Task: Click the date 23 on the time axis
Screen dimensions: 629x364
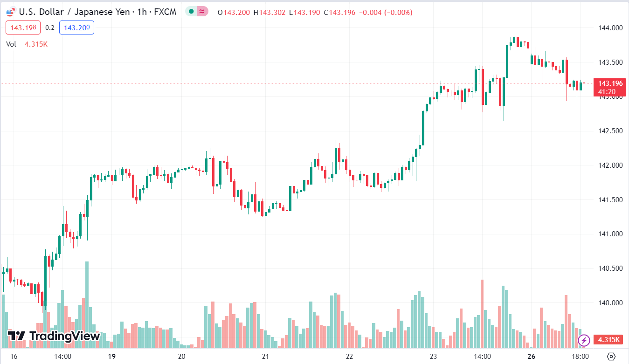Action: pos(433,357)
